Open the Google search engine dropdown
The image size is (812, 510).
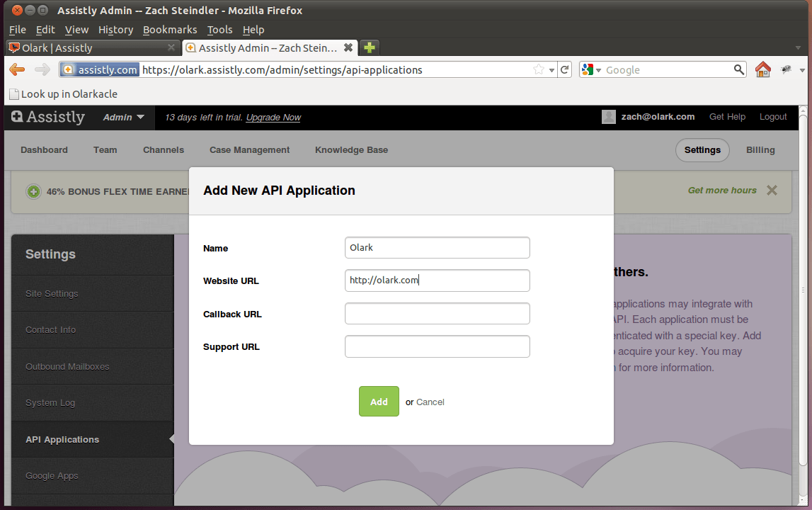tap(592, 69)
